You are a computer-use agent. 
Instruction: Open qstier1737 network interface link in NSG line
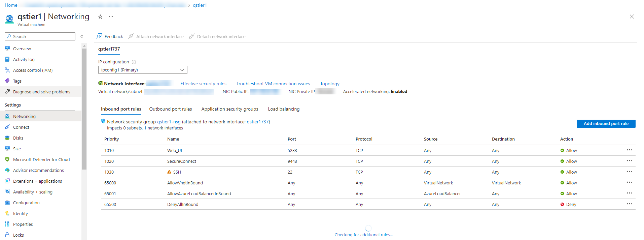coord(258,122)
